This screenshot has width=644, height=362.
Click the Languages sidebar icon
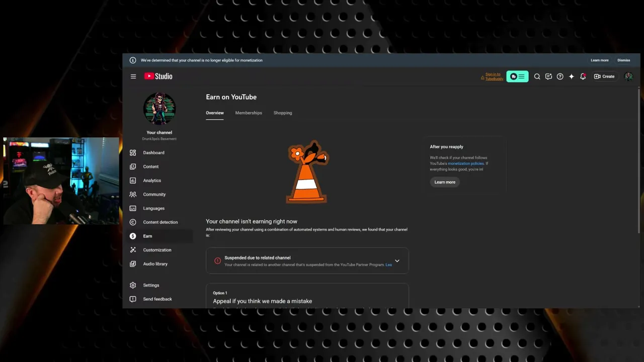[x=133, y=208]
